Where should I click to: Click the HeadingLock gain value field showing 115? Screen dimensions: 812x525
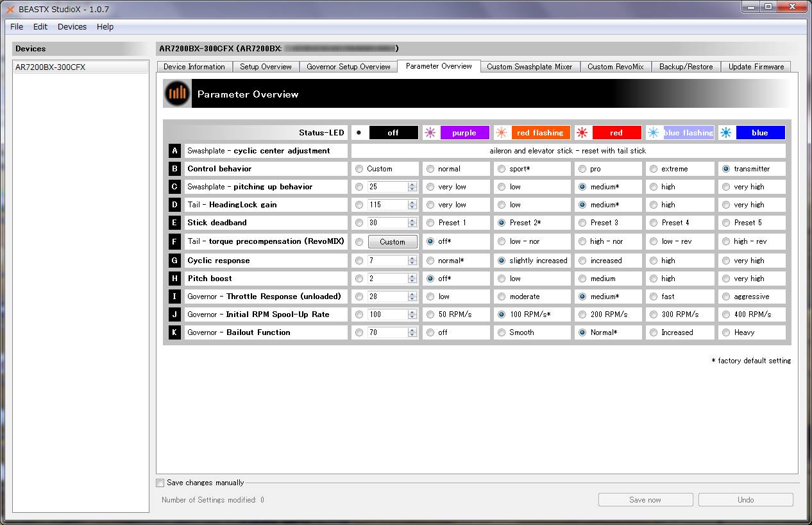[388, 205]
